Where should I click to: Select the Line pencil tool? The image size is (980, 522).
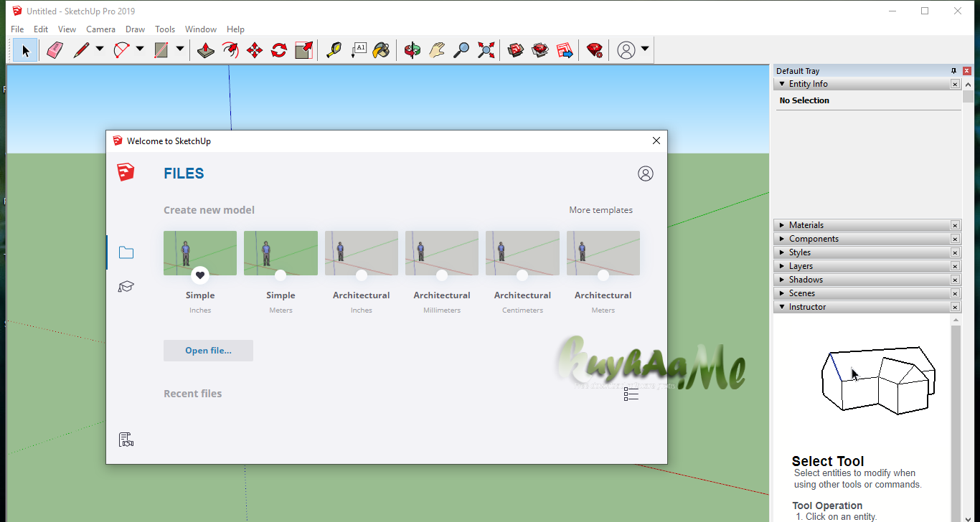click(82, 50)
